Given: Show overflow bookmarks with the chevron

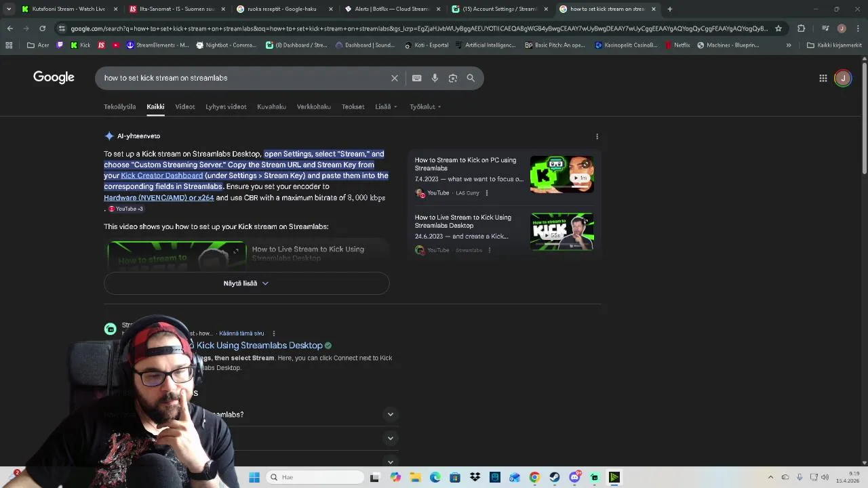Looking at the screenshot, I should [x=788, y=45].
